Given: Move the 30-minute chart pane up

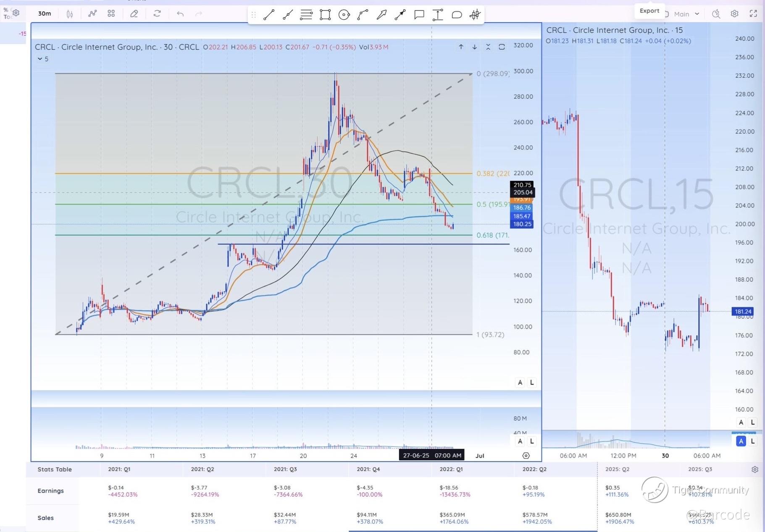Looking at the screenshot, I should (461, 47).
